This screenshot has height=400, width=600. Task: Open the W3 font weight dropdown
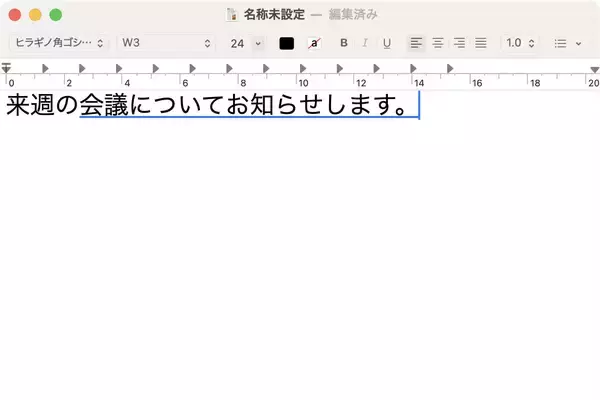166,44
